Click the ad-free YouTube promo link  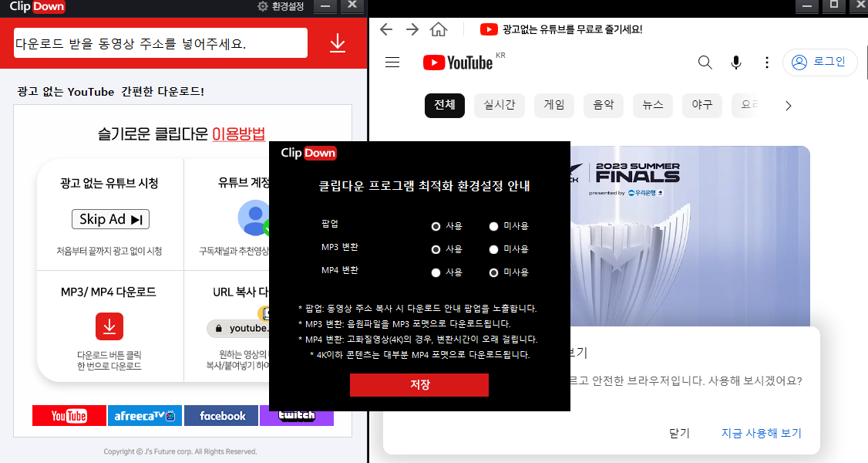pos(561,29)
